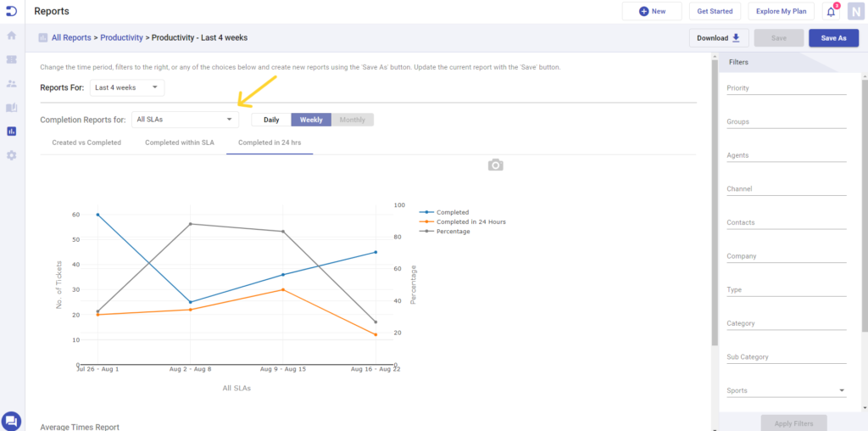This screenshot has width=868, height=431.
Task: Open the Reports chart icon in sidebar
Action: tap(12, 132)
